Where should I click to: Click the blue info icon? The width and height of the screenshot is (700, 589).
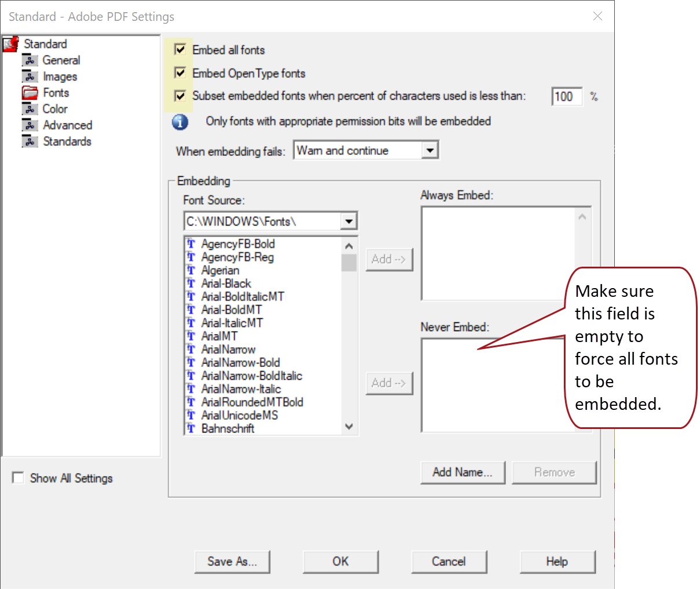point(180,122)
